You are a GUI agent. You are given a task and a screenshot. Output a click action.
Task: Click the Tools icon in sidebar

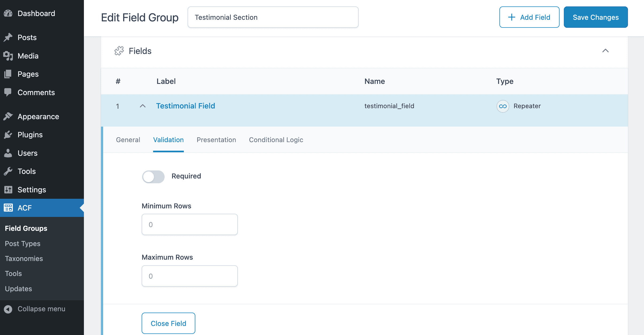8,171
